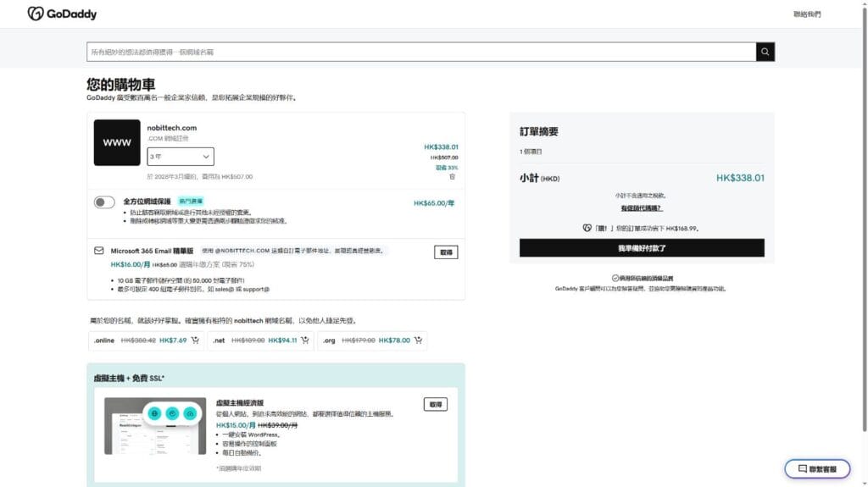The width and height of the screenshot is (868, 487).
Task: Open the 3 年 registration term dropdown
Action: (x=181, y=157)
